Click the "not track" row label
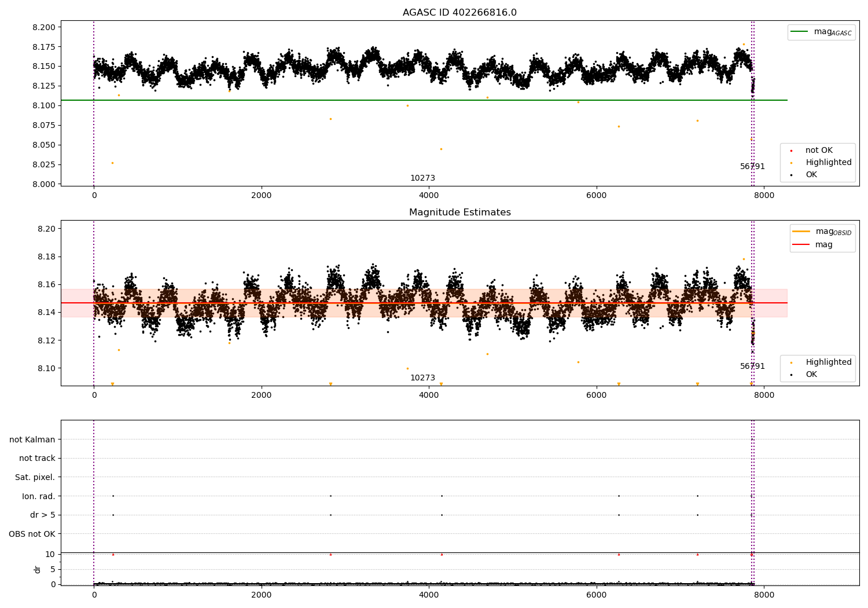 coord(37,459)
